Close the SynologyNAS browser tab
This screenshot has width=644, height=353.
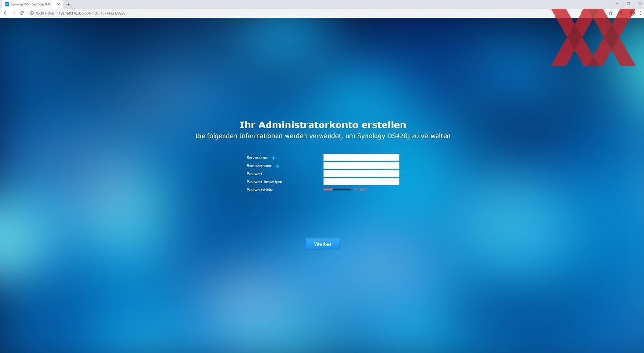(59, 4)
